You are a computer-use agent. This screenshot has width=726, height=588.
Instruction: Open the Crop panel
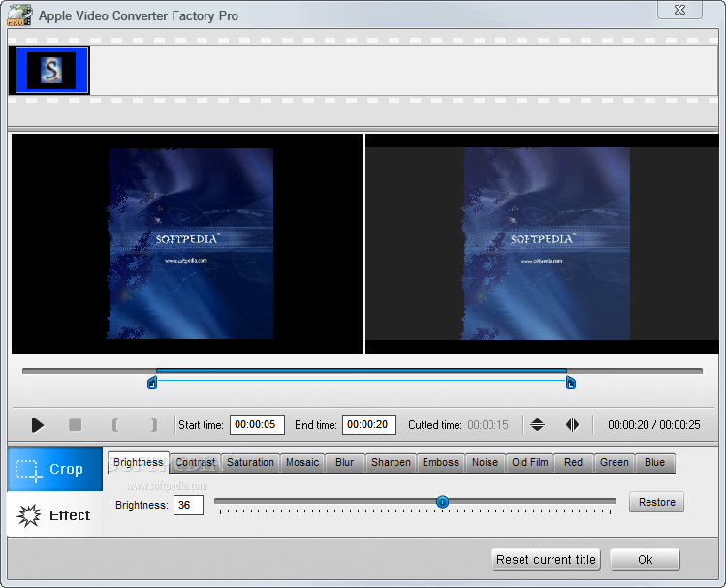click(54, 469)
